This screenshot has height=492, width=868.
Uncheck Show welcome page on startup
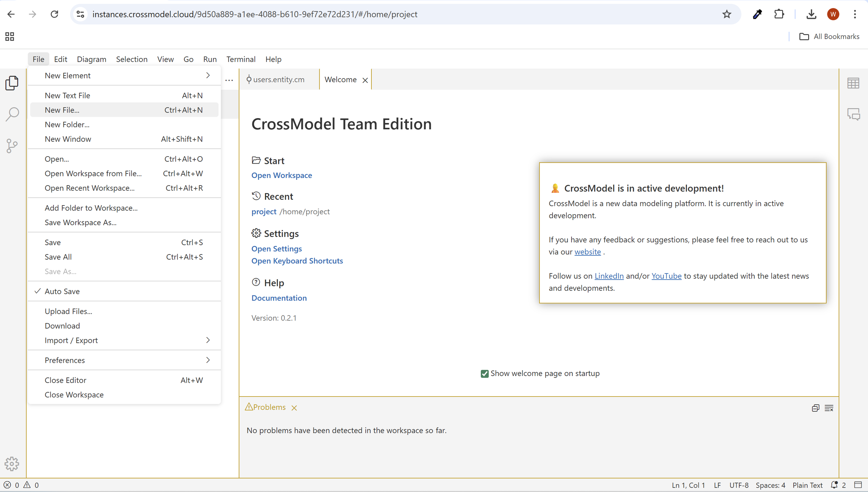point(485,373)
